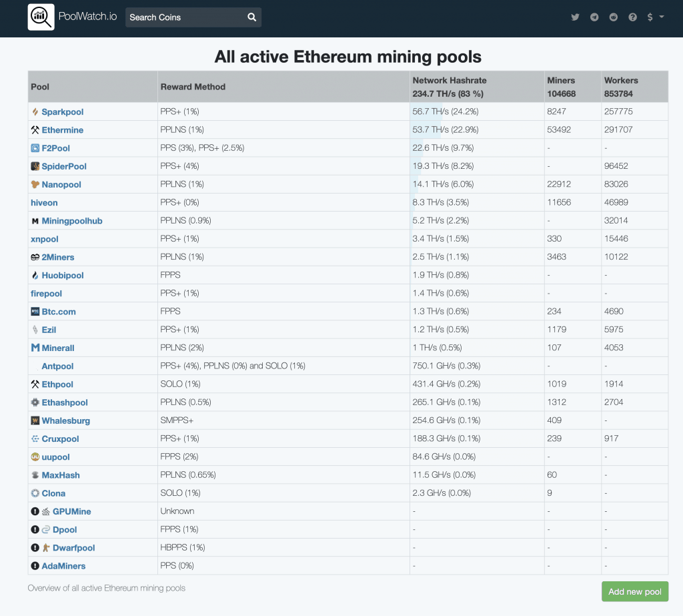Open the Ethermine pool link

click(62, 130)
